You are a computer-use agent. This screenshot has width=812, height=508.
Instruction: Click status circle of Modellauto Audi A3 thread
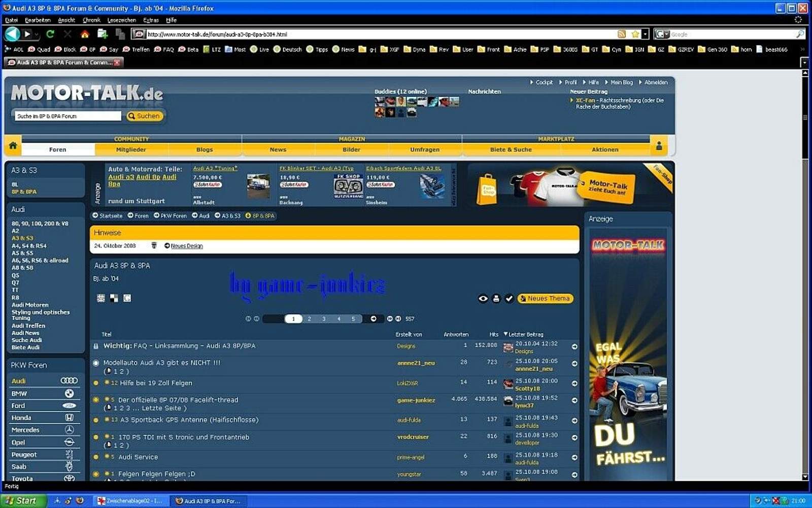96,363
